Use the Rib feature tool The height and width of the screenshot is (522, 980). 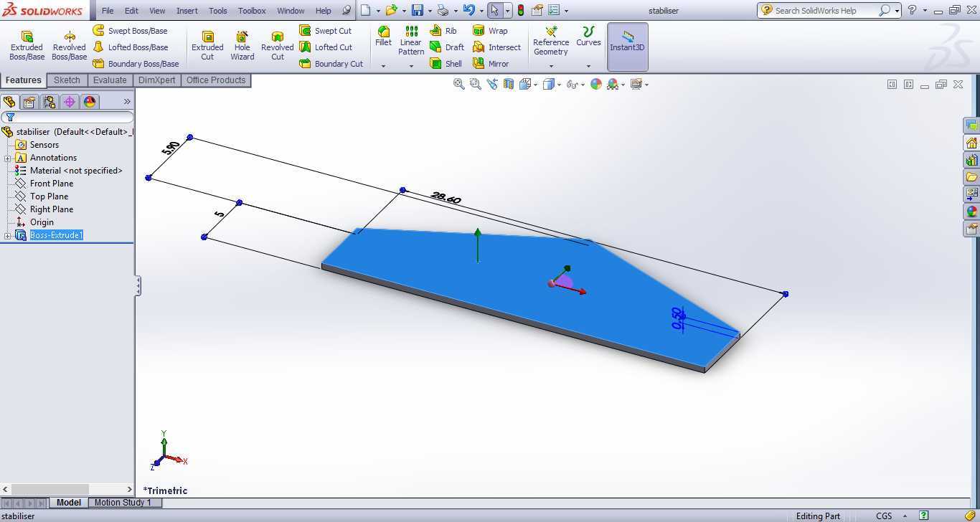pyautogui.click(x=443, y=31)
